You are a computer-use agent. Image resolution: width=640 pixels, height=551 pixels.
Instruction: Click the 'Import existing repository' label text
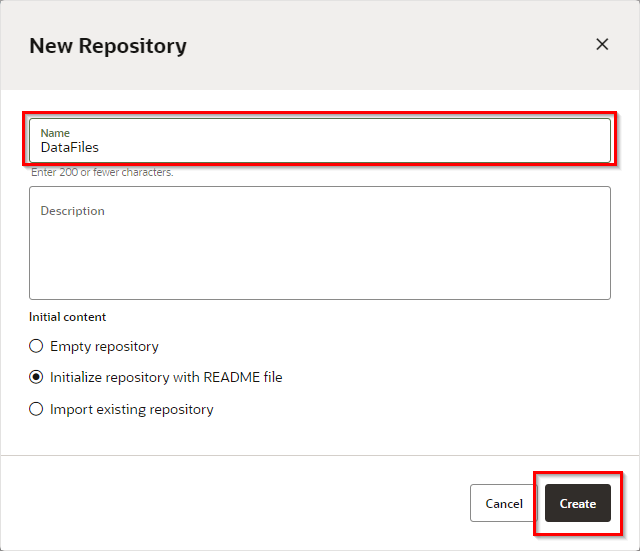tap(131, 409)
